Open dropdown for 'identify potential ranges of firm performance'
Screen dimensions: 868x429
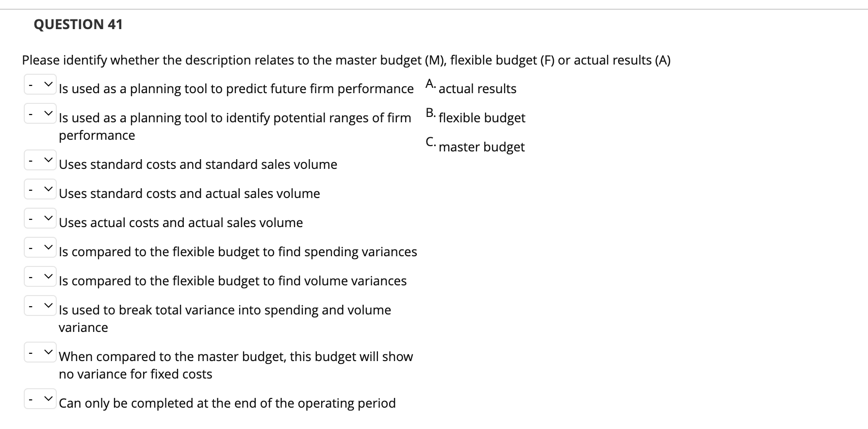coord(40,114)
